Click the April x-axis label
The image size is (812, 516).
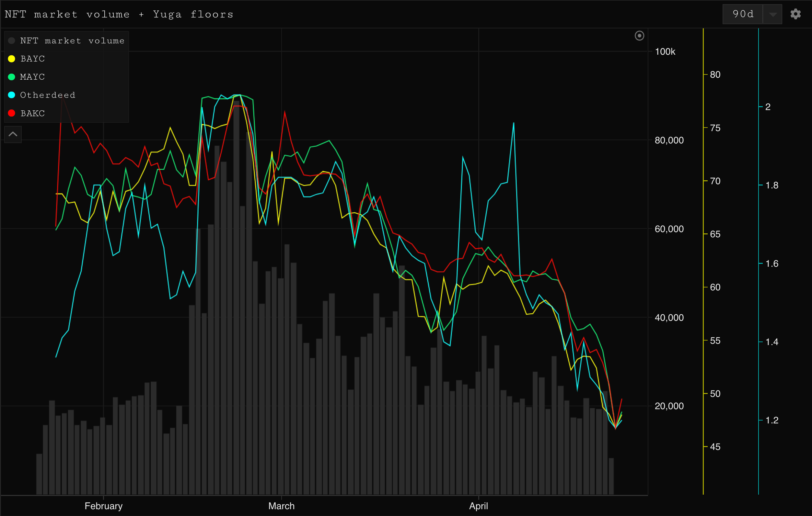tap(479, 506)
